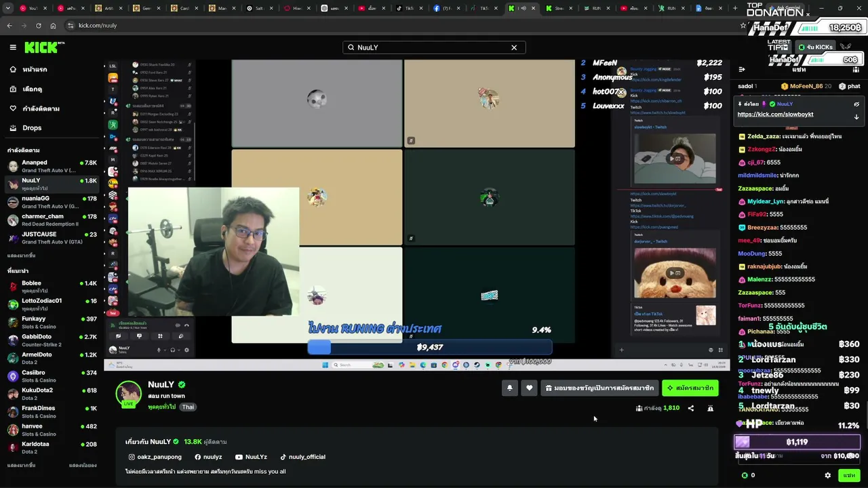Open the พูดคุยทั่วไป category link
868x488 pixels.
point(161,407)
